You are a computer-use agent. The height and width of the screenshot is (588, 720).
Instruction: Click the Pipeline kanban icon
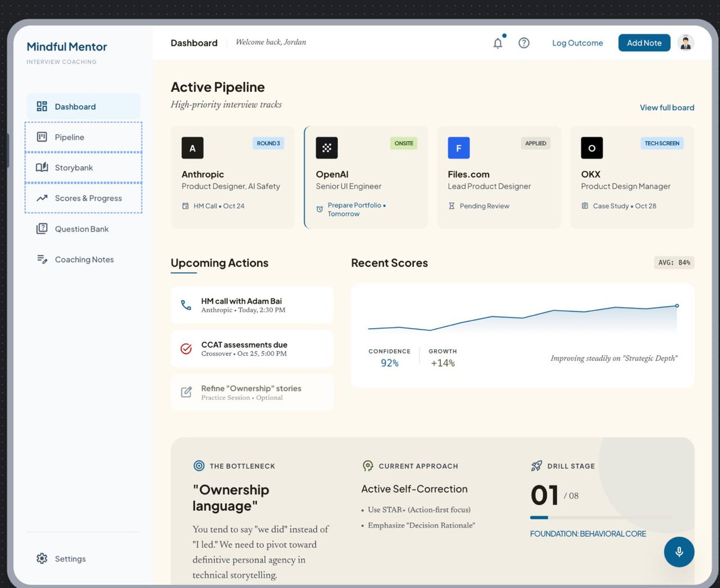click(42, 137)
